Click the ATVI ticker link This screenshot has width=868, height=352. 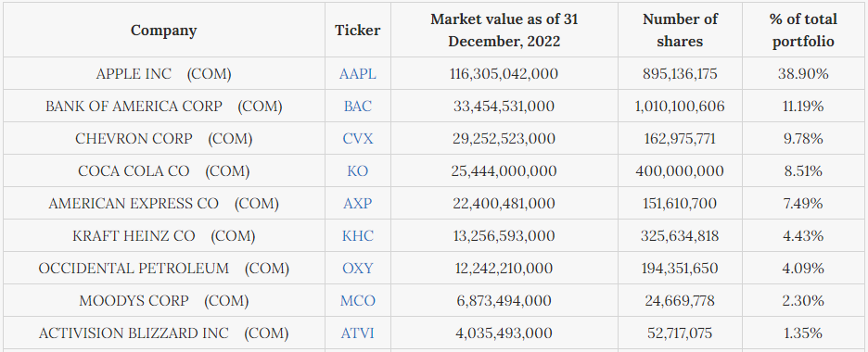[x=358, y=333]
